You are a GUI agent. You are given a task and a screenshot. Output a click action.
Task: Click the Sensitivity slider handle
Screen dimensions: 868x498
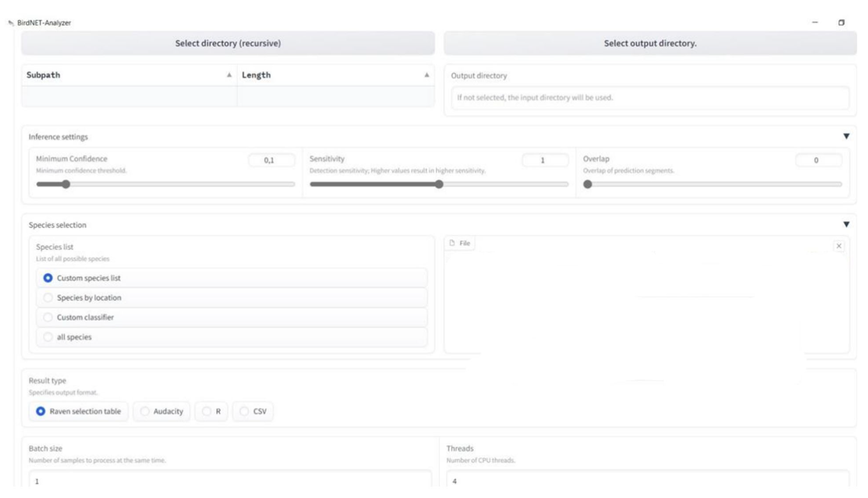point(439,184)
